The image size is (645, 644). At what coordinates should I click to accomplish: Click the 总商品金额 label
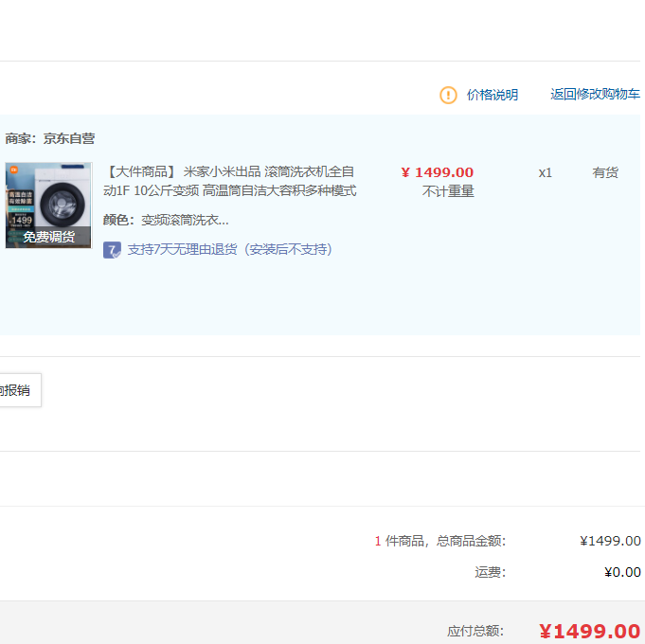pos(470,541)
